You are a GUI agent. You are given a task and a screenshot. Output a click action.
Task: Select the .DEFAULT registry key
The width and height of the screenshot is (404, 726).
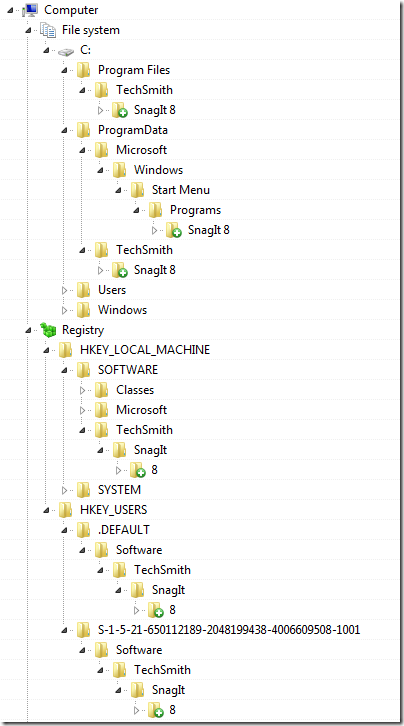tap(124, 530)
